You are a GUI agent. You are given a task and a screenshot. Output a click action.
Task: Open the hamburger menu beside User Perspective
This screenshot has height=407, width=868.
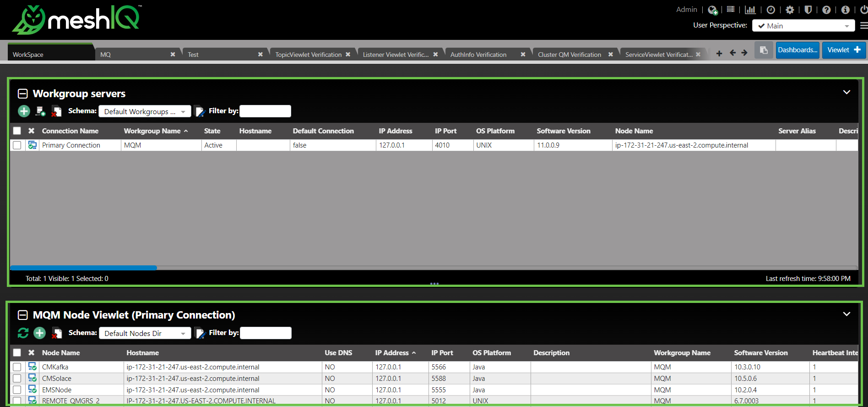(863, 26)
